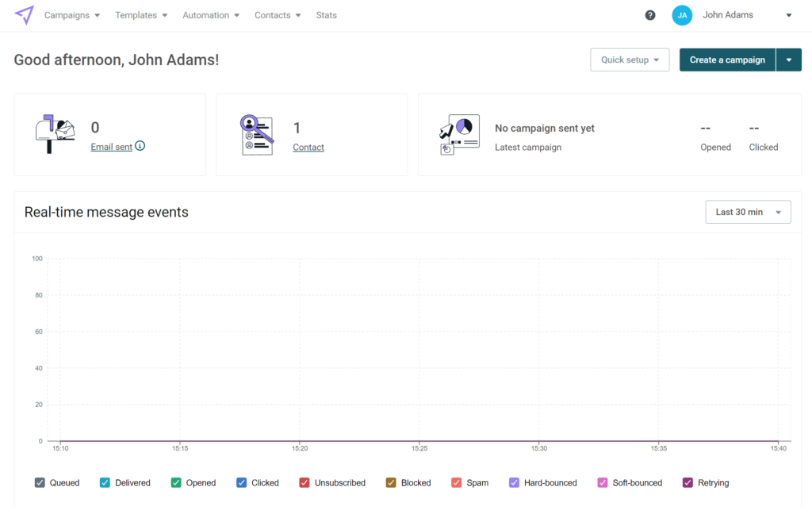This screenshot has width=812, height=507.
Task: Uncheck the Hard-bounced filter
Action: 515,482
